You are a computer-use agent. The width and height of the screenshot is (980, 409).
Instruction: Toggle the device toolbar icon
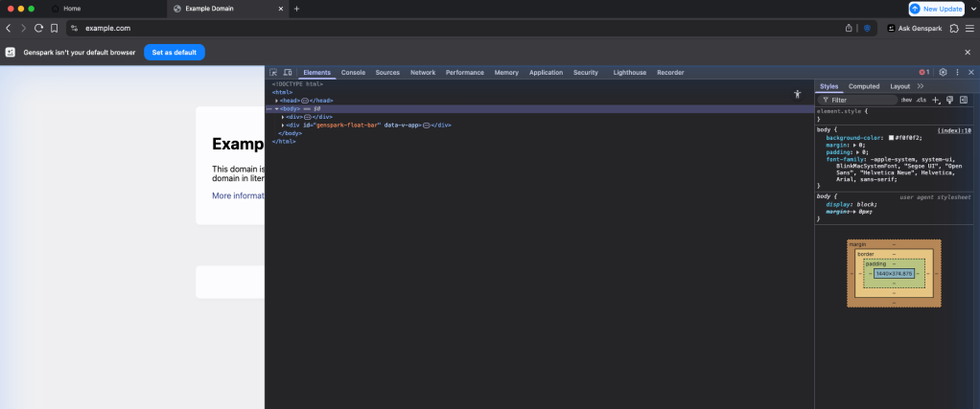pyautogui.click(x=288, y=73)
